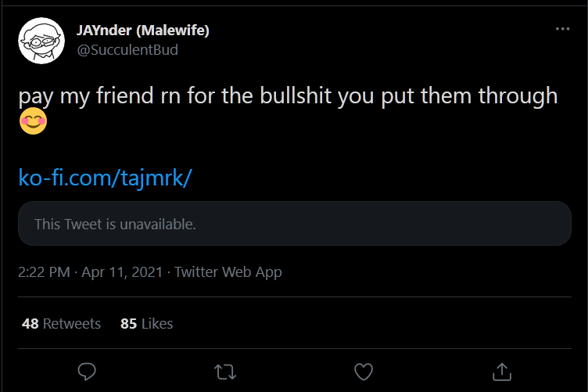Screen dimensions: 588x392
Task: Like the tweet with the heart icon
Action: pyautogui.click(x=364, y=372)
